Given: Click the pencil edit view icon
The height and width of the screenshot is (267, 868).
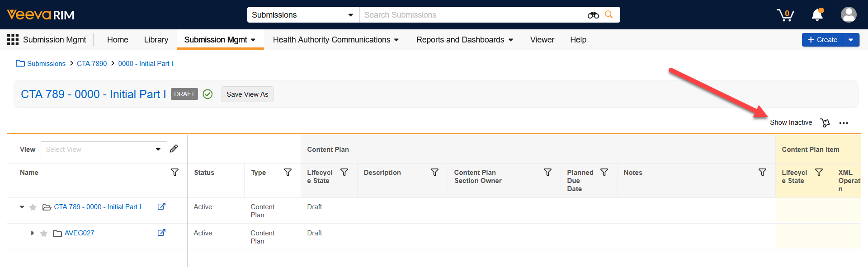Looking at the screenshot, I should (174, 149).
